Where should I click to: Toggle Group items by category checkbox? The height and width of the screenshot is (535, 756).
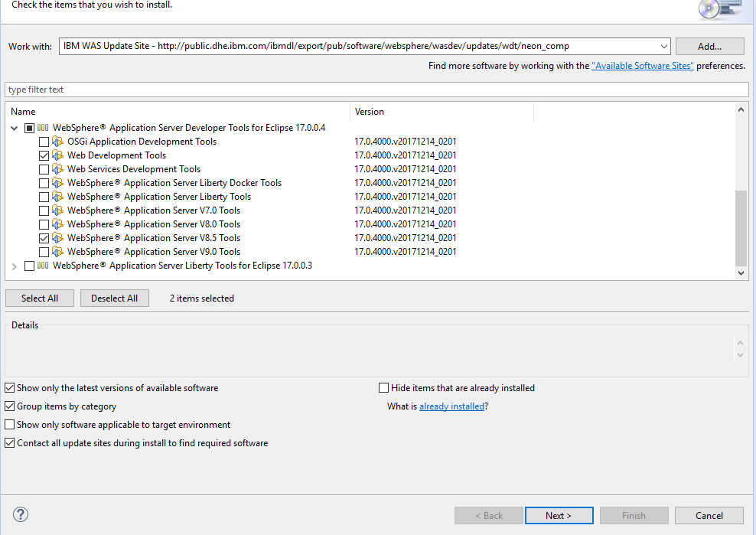point(10,406)
